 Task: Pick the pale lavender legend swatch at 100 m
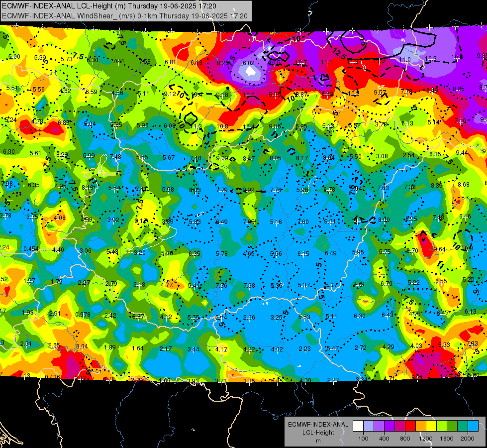(x=368, y=426)
